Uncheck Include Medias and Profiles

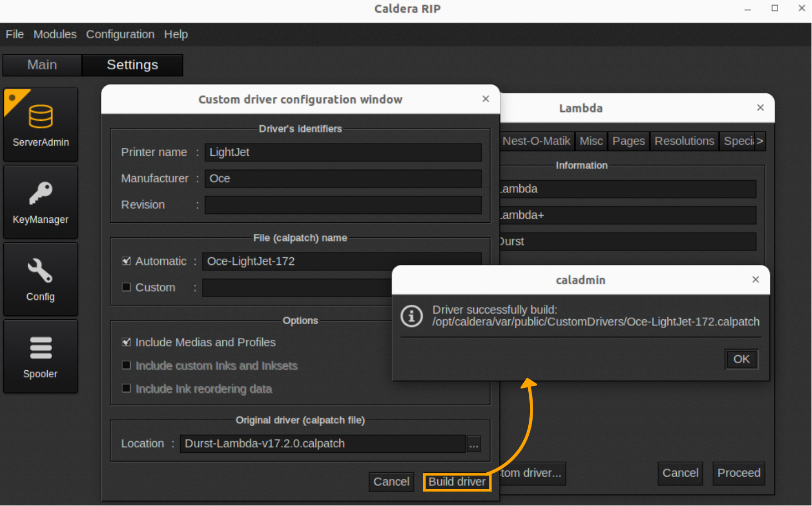click(x=126, y=341)
